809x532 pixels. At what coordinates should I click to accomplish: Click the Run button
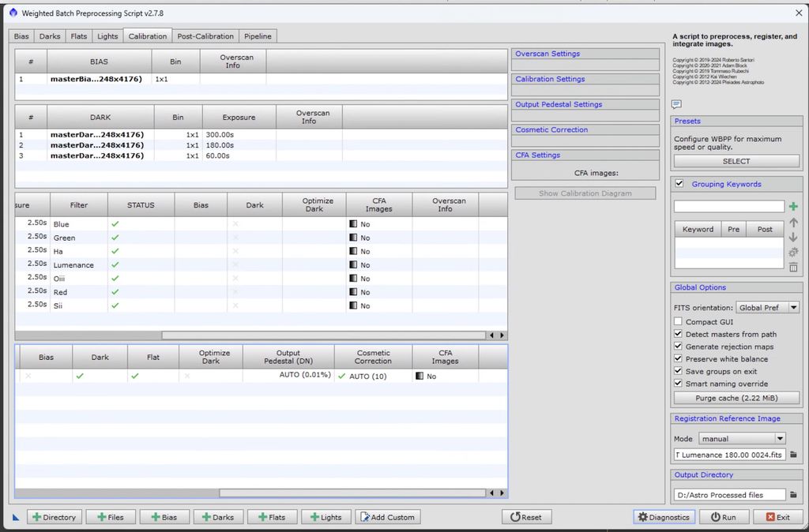click(x=724, y=516)
